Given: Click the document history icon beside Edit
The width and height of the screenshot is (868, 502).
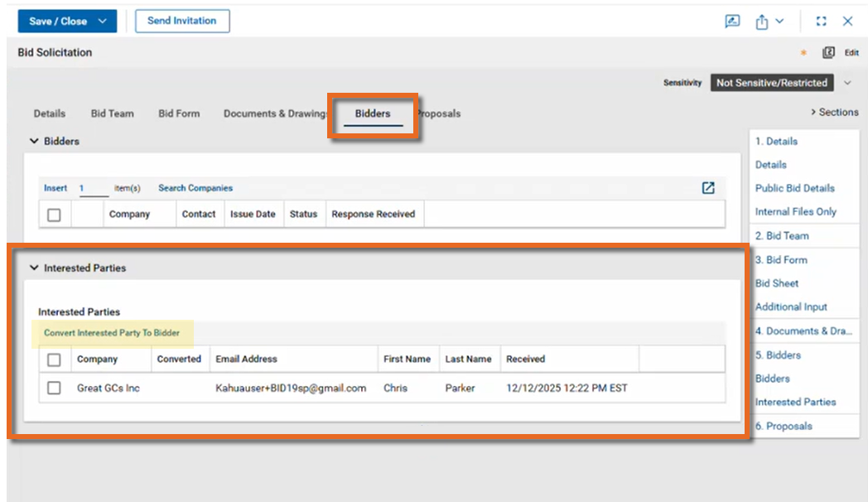Looking at the screenshot, I should coord(828,52).
